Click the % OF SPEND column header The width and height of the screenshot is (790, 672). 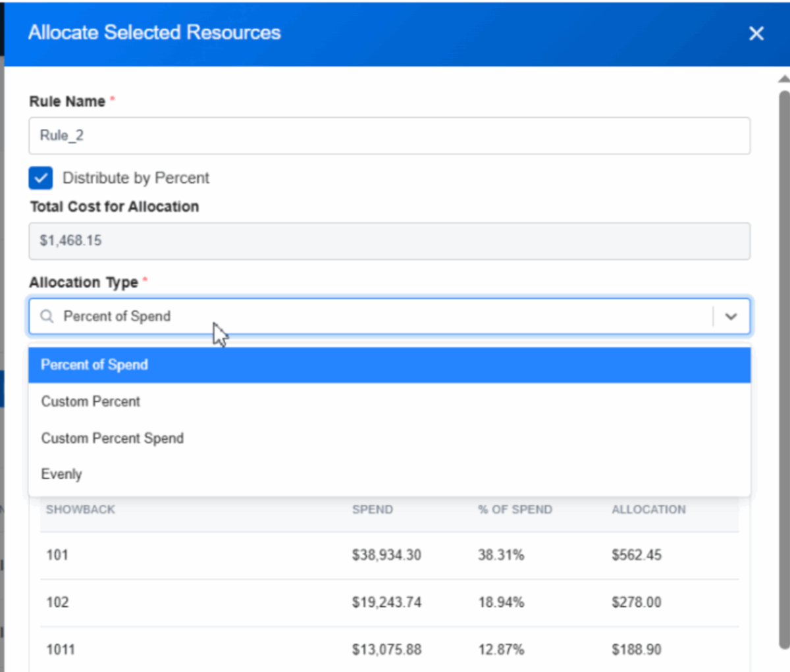[515, 509]
